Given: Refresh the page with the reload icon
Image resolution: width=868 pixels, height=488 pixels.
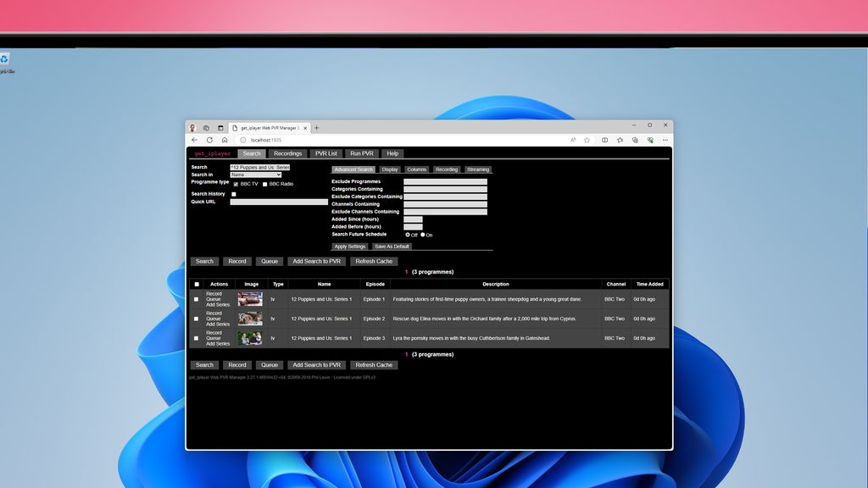Looking at the screenshot, I should click(x=209, y=139).
